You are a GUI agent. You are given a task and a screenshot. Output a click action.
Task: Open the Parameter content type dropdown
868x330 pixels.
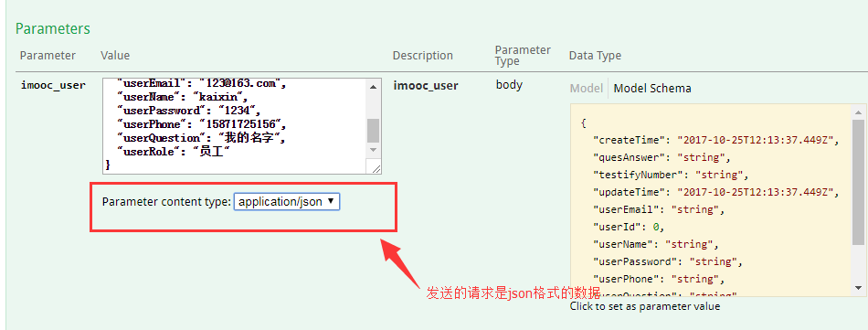click(x=287, y=201)
